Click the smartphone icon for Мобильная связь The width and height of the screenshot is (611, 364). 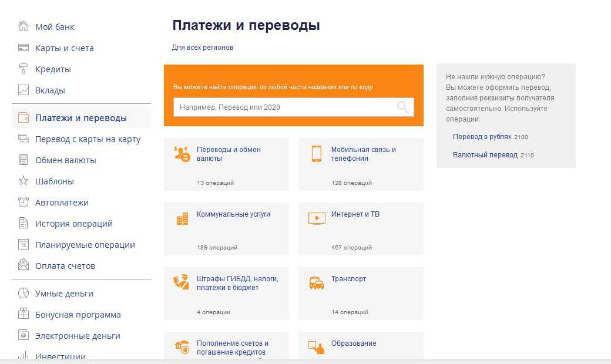pos(317,154)
